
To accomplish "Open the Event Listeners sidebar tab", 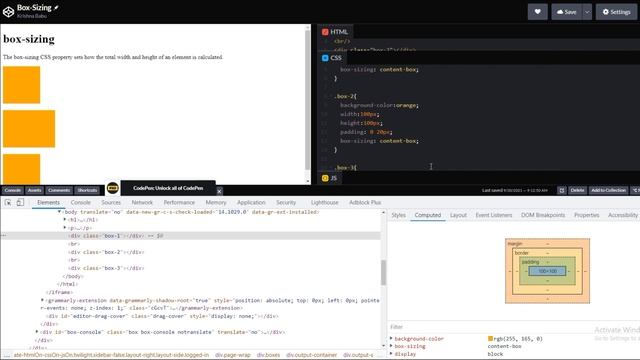I will tap(493, 215).
